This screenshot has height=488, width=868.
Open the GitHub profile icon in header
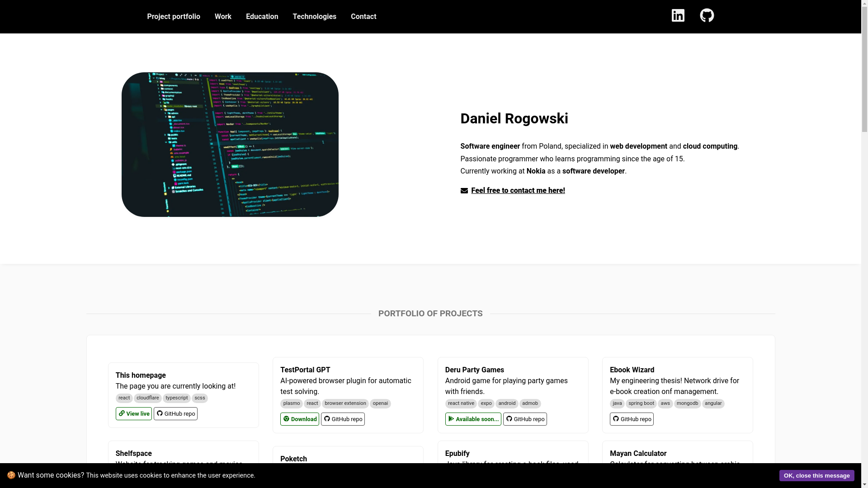click(x=707, y=15)
